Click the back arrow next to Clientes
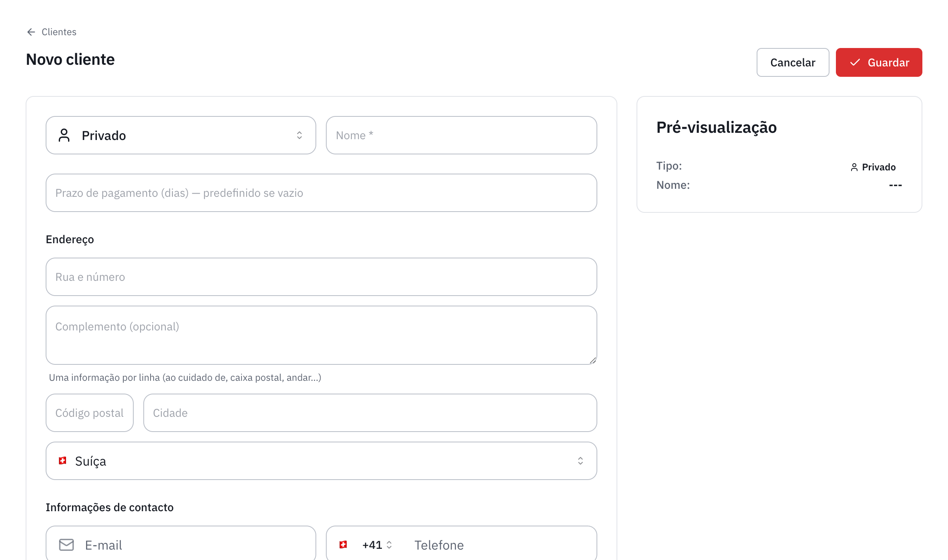 (x=31, y=32)
